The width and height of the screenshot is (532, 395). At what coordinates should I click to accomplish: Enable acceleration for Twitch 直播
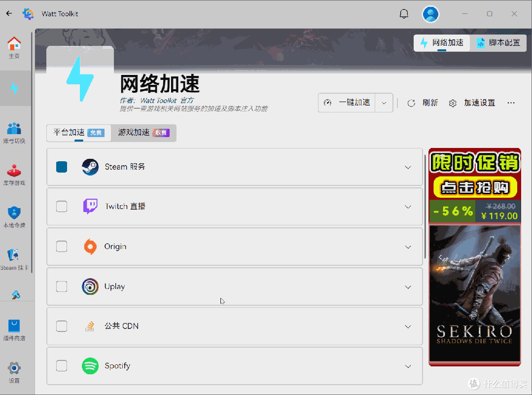click(x=61, y=207)
